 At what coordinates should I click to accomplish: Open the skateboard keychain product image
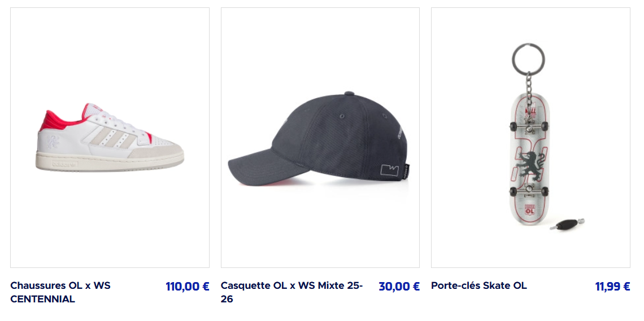(x=530, y=137)
